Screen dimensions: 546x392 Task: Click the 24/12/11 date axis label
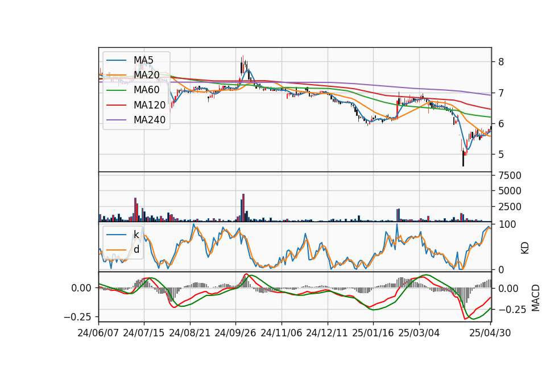327,333
